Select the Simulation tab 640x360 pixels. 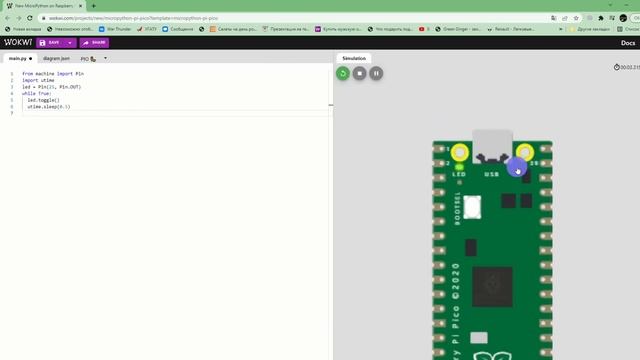pyautogui.click(x=354, y=58)
